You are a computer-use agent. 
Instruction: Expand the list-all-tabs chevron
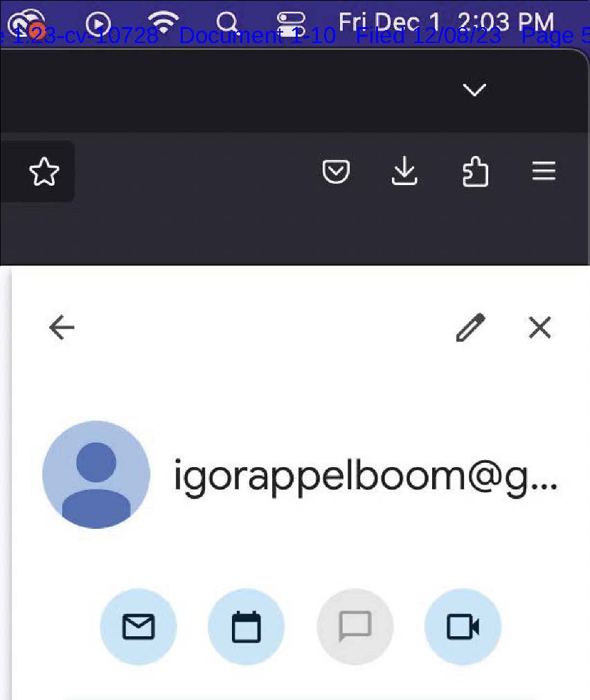pyautogui.click(x=474, y=89)
